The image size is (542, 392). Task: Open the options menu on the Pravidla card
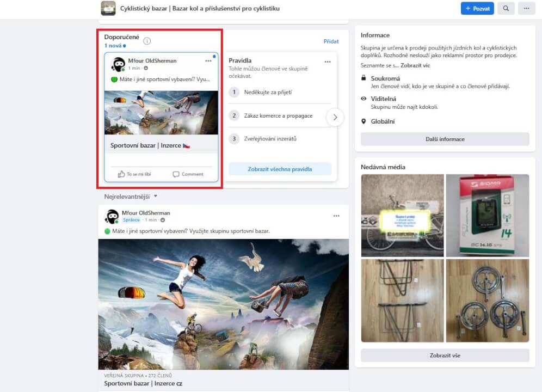point(328,62)
